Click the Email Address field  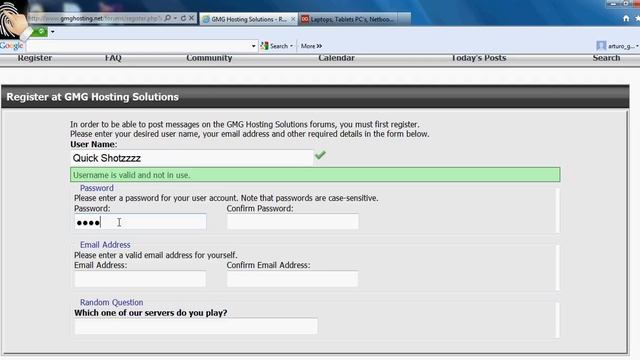point(140,279)
